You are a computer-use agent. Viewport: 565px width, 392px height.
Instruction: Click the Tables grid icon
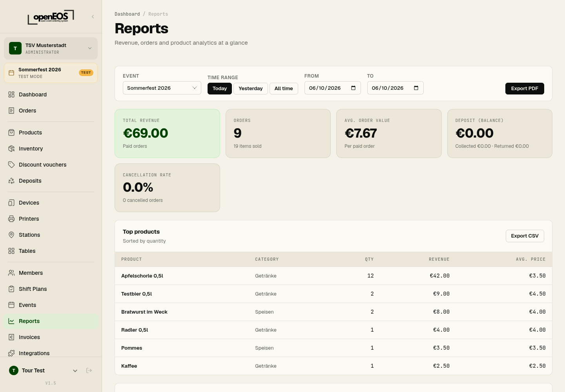(x=11, y=251)
